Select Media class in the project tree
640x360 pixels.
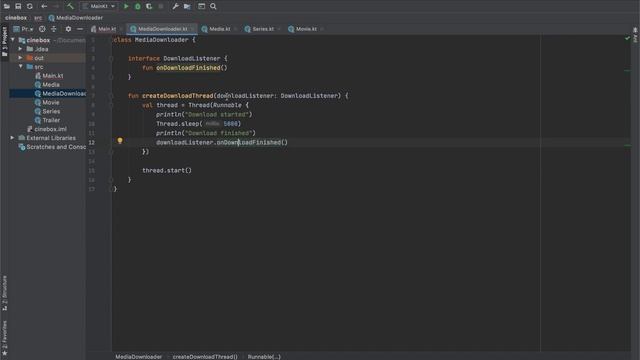click(x=51, y=84)
